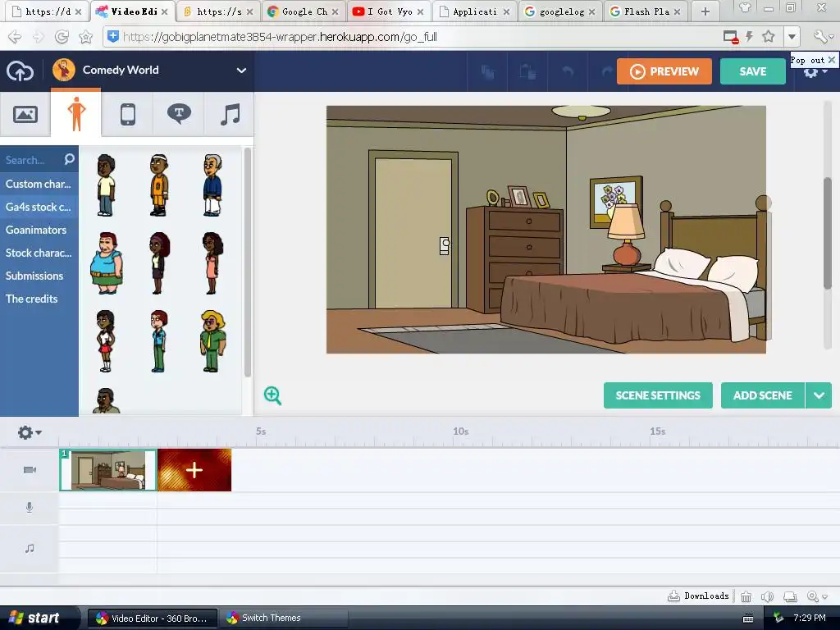Click ADD SCENE button
Image resolution: width=840 pixels, height=630 pixels.
coord(762,395)
